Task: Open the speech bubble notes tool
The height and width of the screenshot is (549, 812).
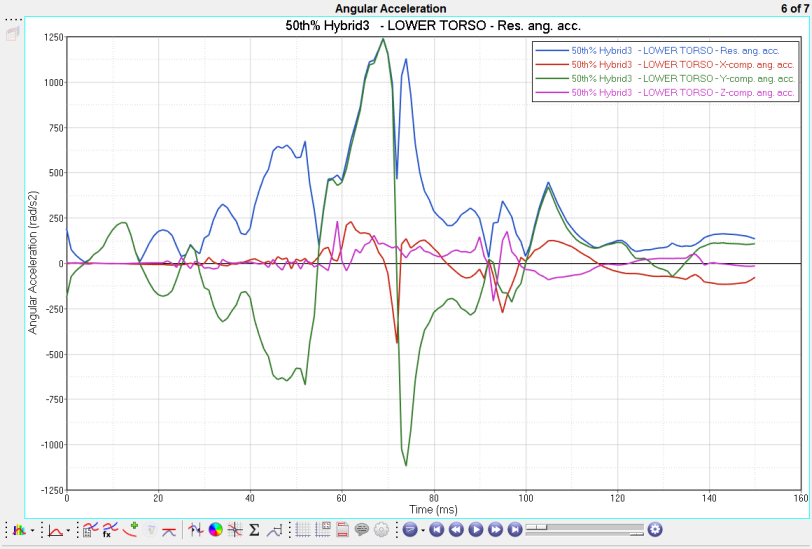Action: (362, 530)
